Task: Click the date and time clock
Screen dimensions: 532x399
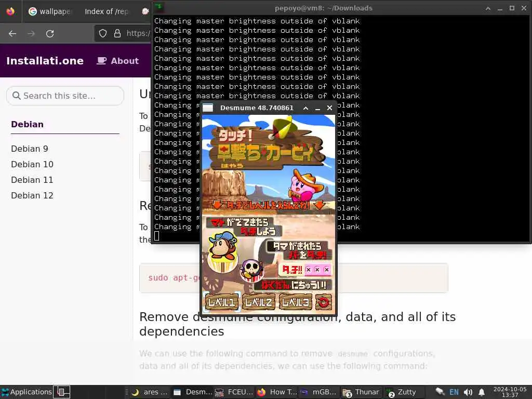Action: (x=510, y=392)
